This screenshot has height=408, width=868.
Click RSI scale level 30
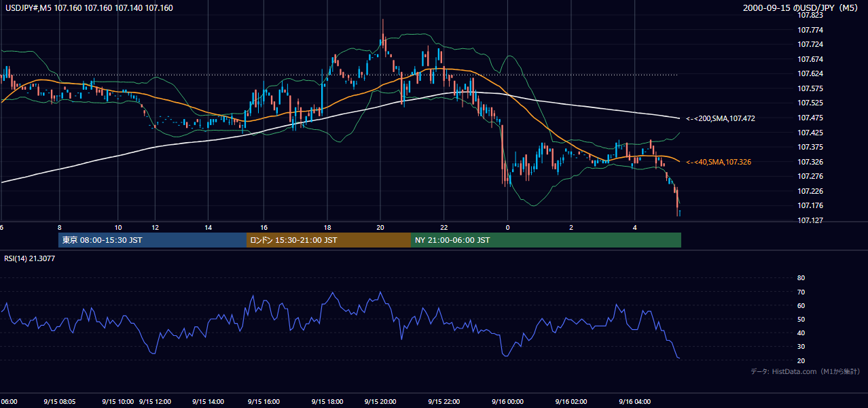[x=801, y=346]
